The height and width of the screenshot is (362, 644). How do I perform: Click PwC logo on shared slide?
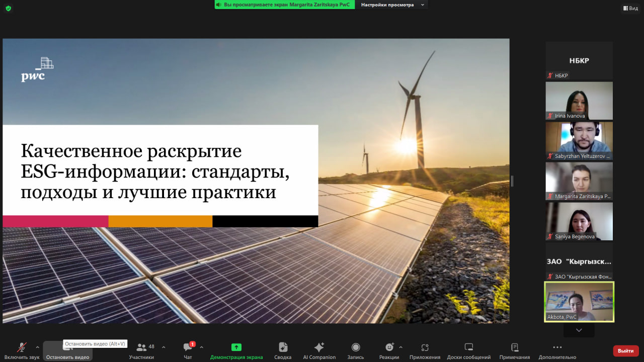click(37, 69)
